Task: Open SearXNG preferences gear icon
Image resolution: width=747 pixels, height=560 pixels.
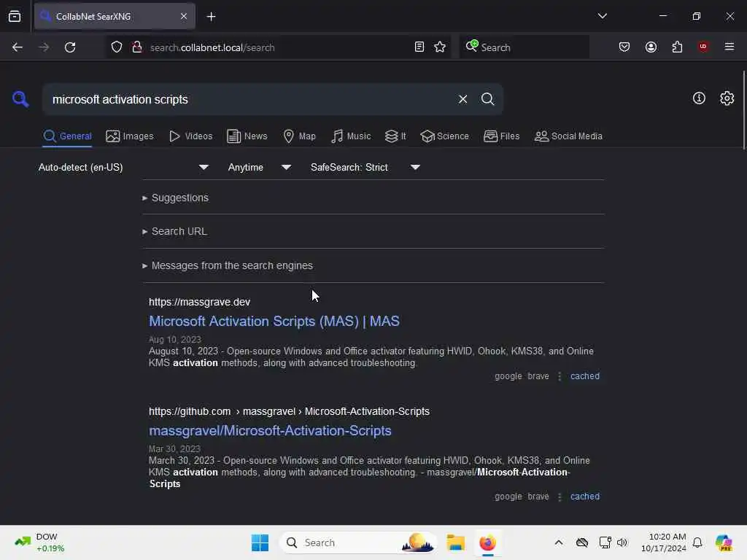Action: [727, 98]
